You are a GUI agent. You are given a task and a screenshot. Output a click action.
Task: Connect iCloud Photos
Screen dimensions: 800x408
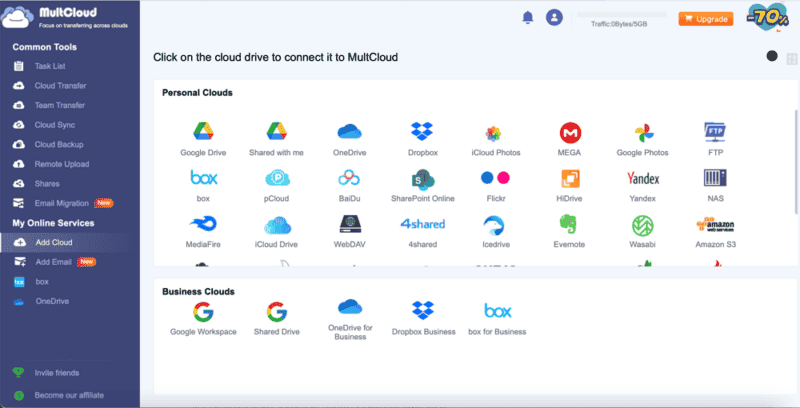[x=493, y=134]
